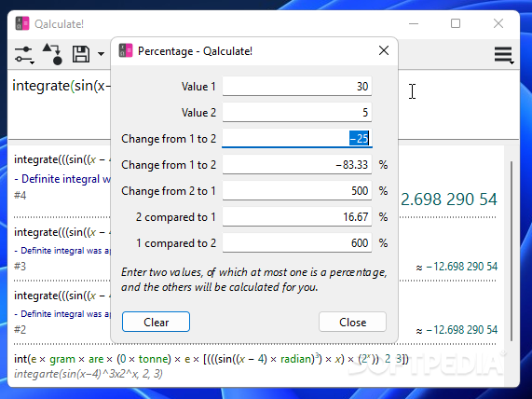
Task: Click the int(e × gram × are history expression
Action: [x=211, y=359]
